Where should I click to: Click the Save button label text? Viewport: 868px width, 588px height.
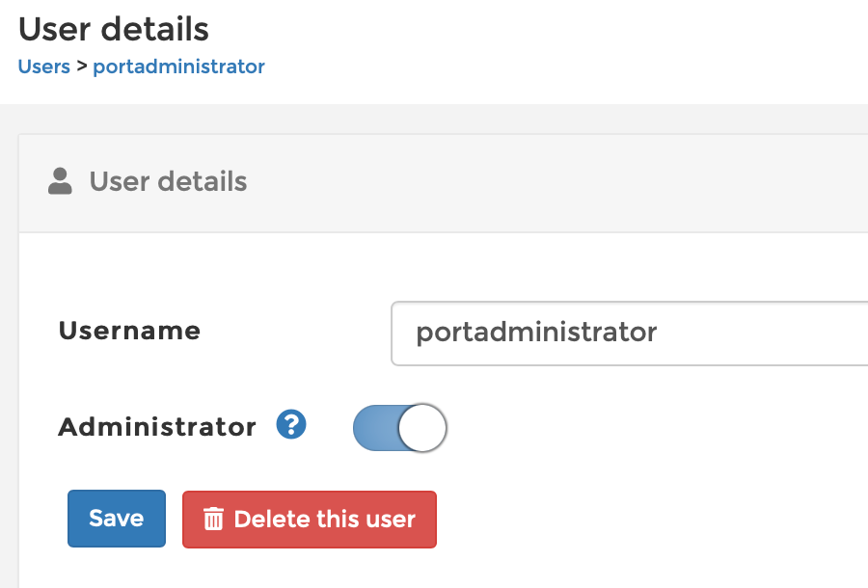(x=117, y=519)
